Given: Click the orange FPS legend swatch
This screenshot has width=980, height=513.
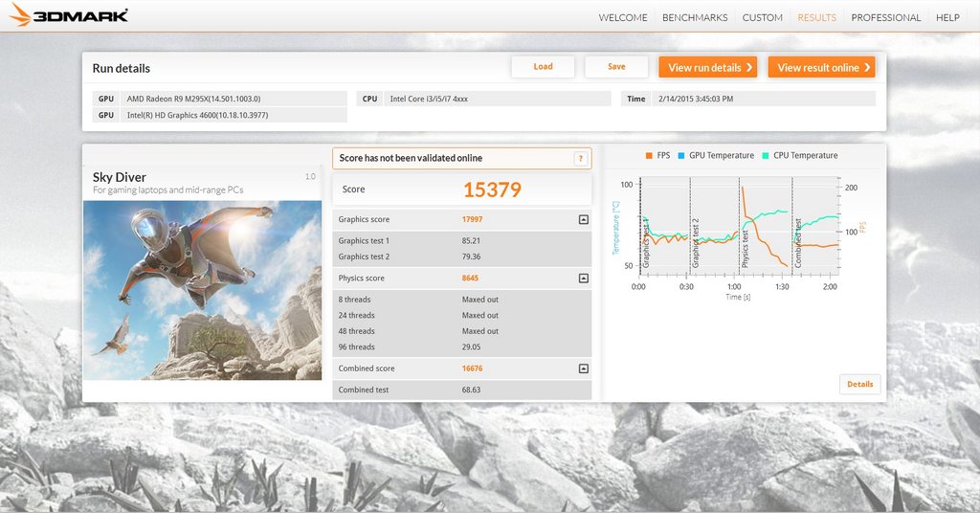Looking at the screenshot, I should pos(649,156).
